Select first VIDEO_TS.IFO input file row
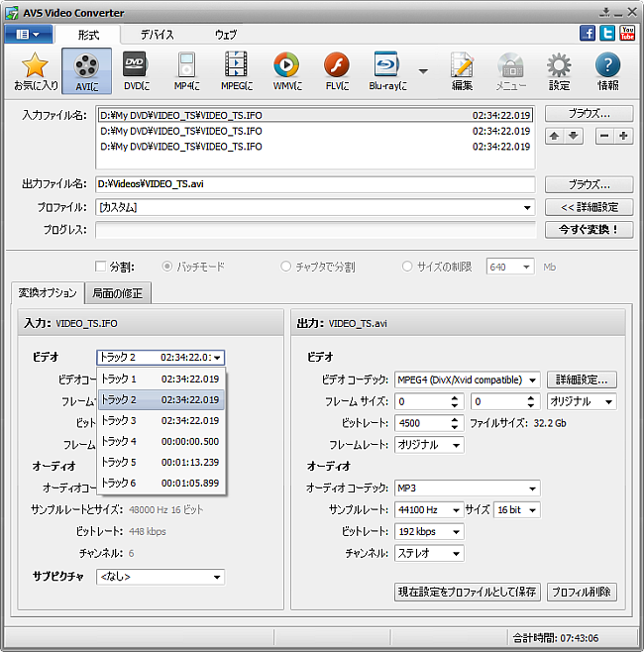This screenshot has width=644, height=652. coord(315,115)
